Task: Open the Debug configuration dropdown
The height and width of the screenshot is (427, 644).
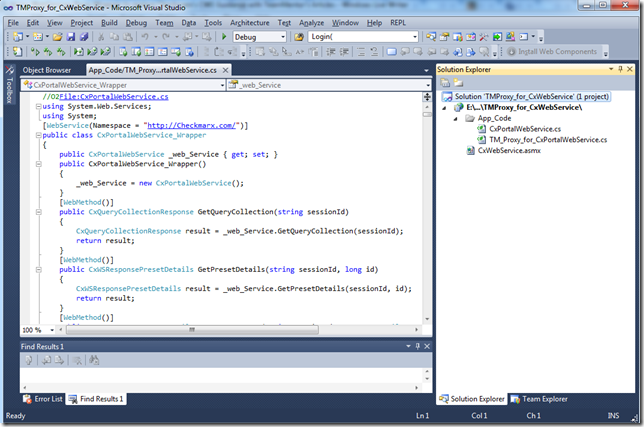Action: (x=283, y=37)
